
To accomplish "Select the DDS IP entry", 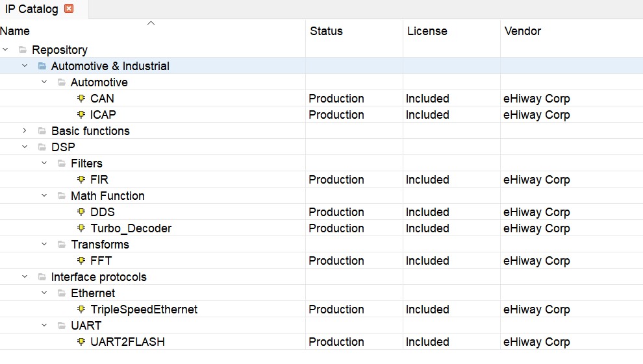I will click(103, 212).
